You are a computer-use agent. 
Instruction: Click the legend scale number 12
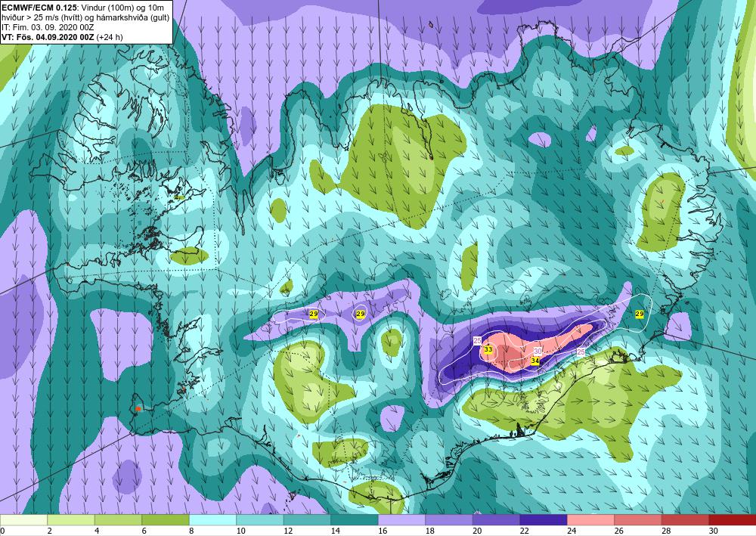tap(288, 531)
